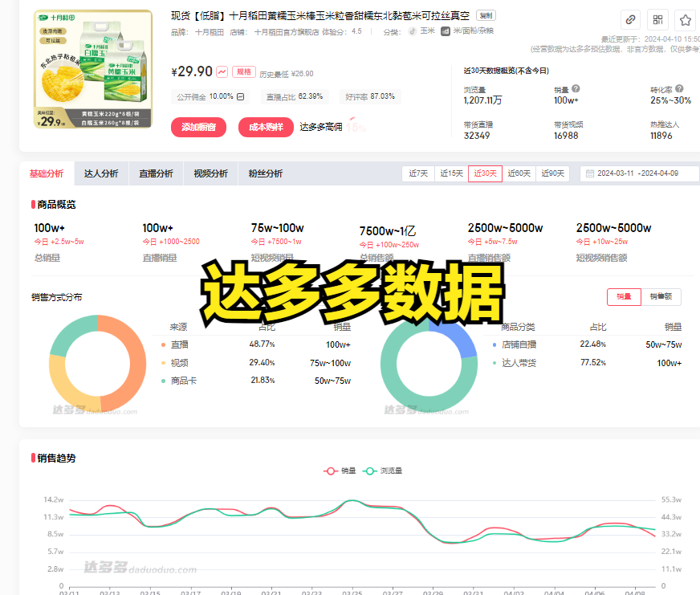
Task: Open the QR code grid icon
Action: [x=657, y=20]
